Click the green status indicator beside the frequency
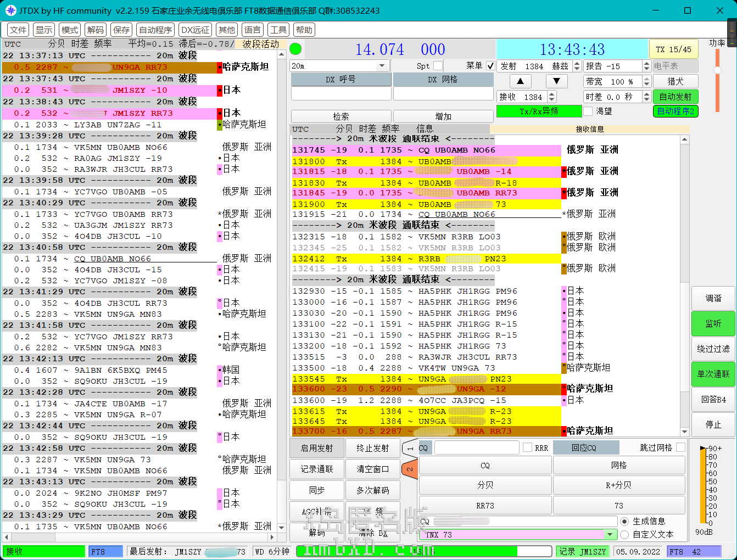Viewport: 737px width, 560px height. [x=295, y=49]
